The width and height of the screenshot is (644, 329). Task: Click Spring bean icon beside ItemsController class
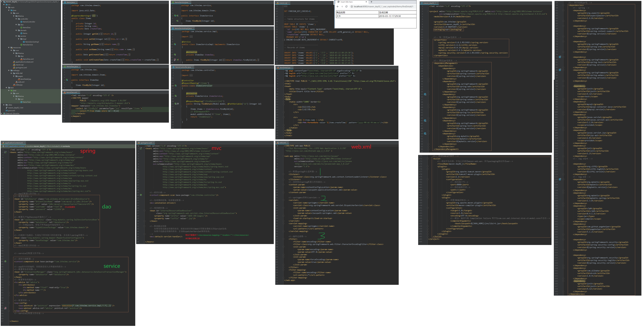(175, 86)
